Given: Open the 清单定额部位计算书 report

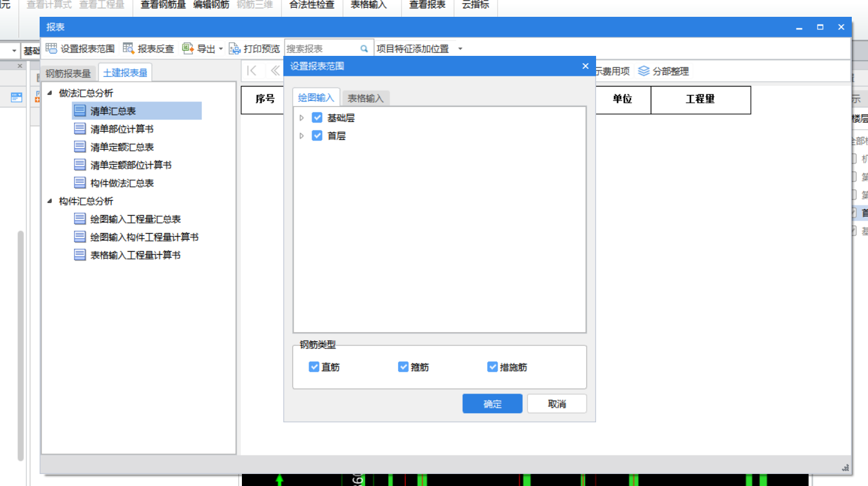Looking at the screenshot, I should tap(131, 165).
